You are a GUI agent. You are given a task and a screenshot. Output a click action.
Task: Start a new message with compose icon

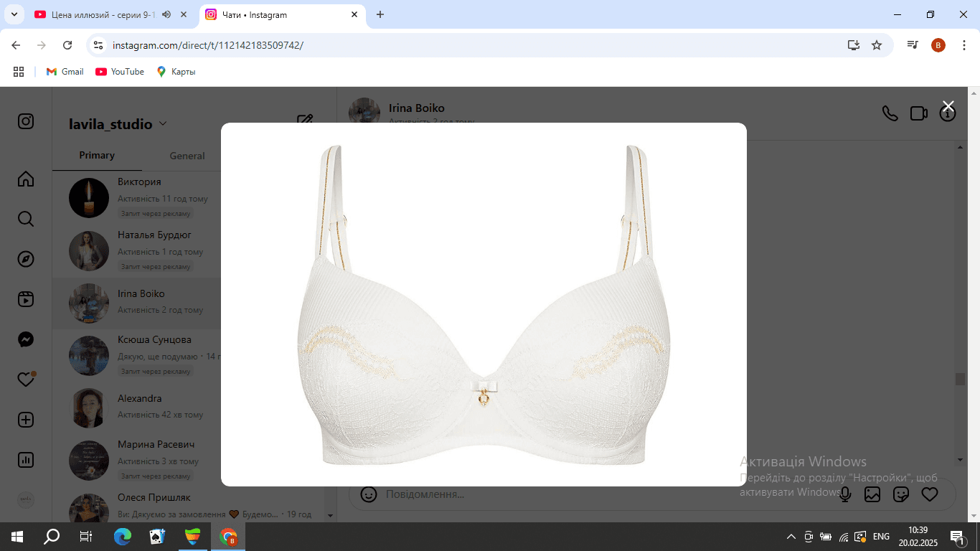pyautogui.click(x=305, y=121)
